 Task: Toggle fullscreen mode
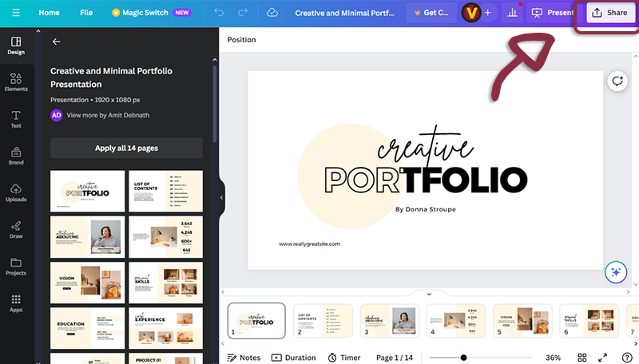(x=604, y=358)
